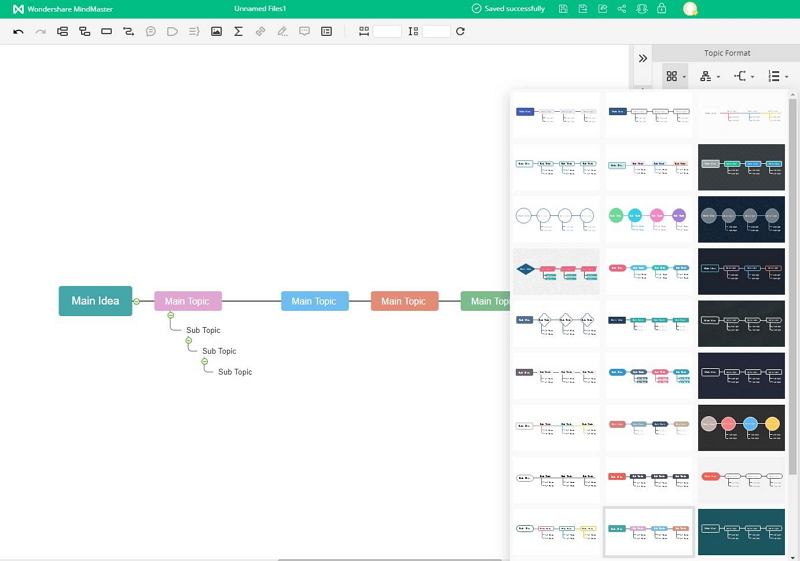This screenshot has height=561, width=800.
Task: Toggle the collapse node beside Main Idea
Action: 137,301
